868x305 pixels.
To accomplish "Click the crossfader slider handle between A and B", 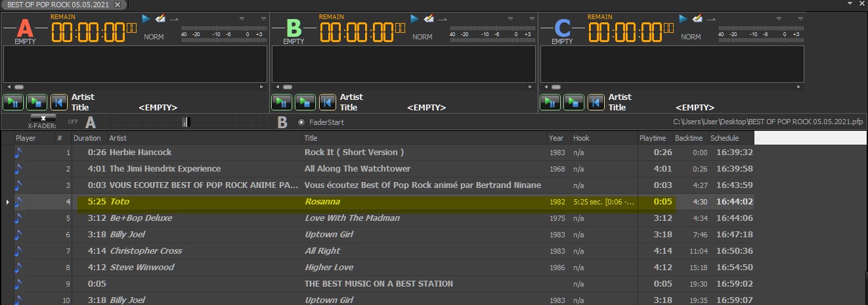I will point(186,122).
